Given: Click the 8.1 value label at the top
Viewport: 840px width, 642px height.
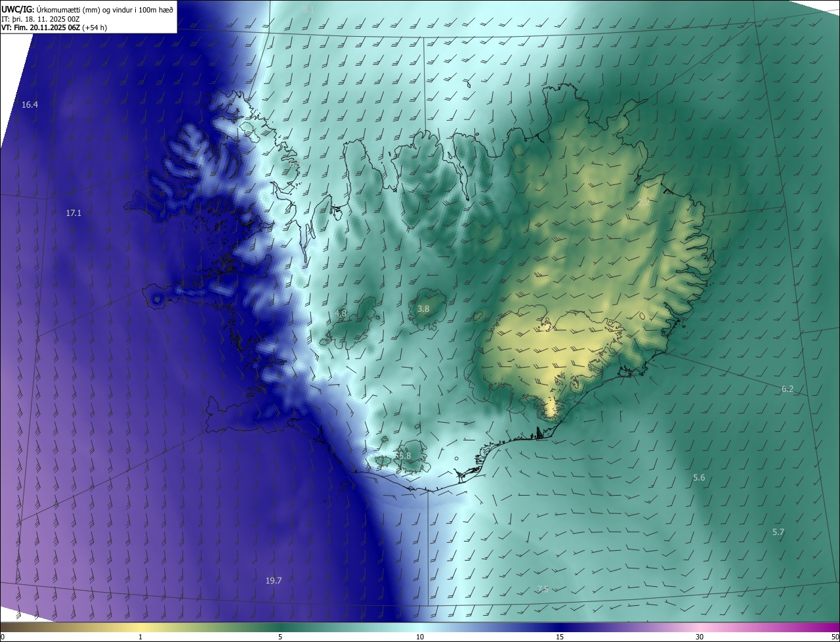Looking at the screenshot, I should [309, 10].
